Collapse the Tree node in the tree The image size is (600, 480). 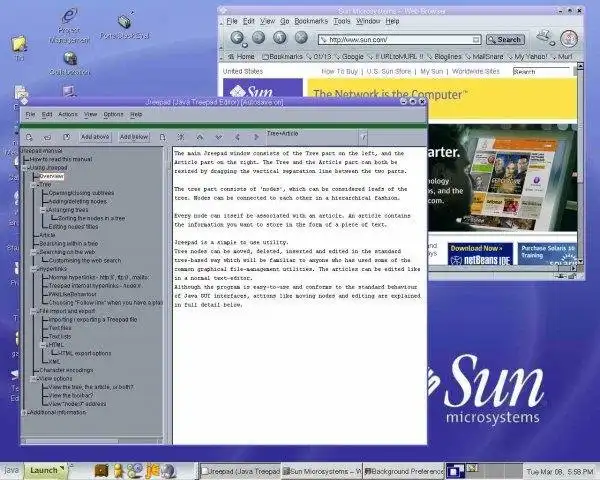point(34,184)
